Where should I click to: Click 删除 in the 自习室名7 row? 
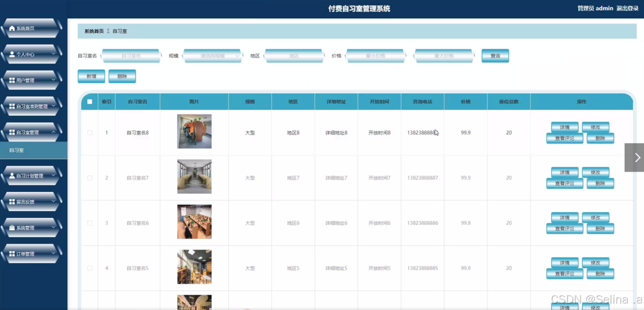click(600, 184)
